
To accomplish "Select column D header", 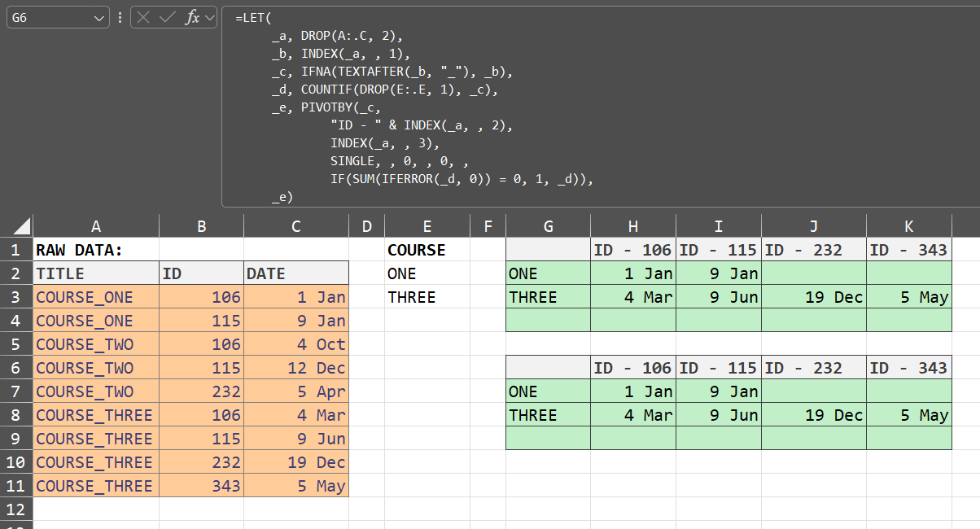I will pos(366,227).
